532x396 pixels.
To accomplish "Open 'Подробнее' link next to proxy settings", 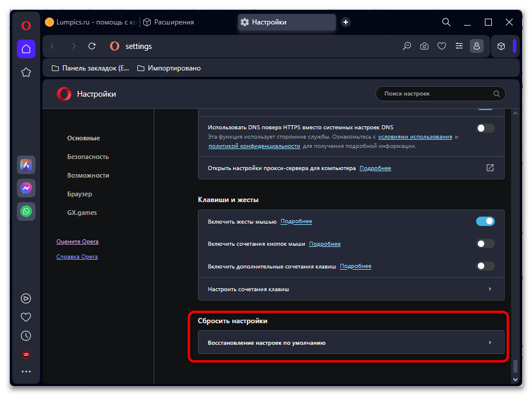I will (375, 168).
